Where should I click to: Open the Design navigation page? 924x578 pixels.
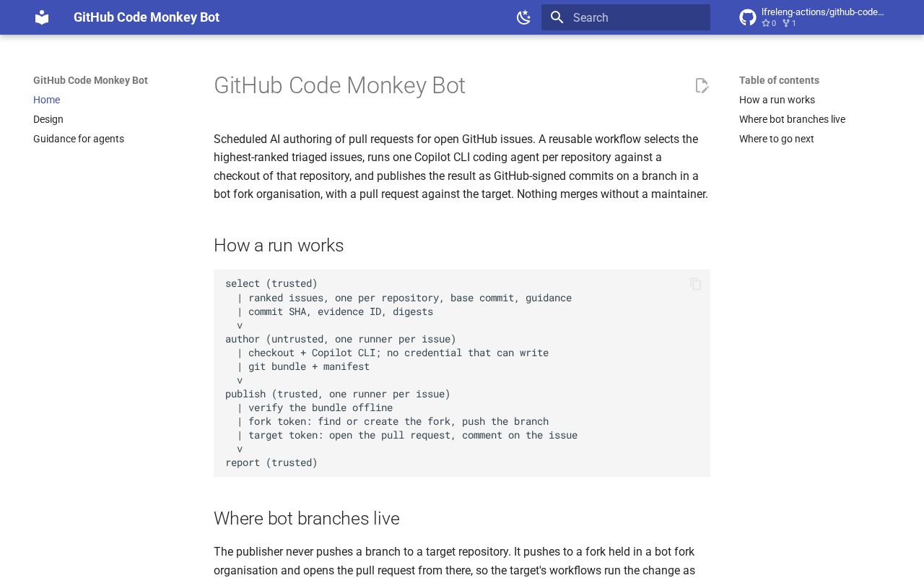tap(48, 119)
